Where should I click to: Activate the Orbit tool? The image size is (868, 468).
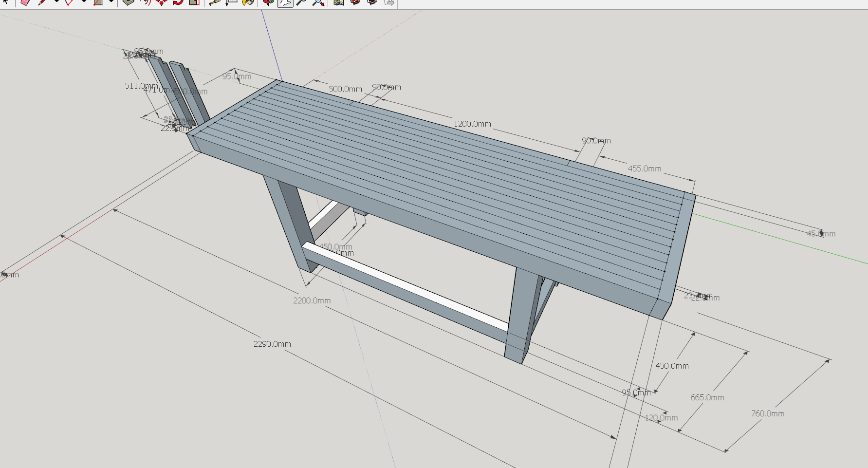pyautogui.click(x=268, y=2)
